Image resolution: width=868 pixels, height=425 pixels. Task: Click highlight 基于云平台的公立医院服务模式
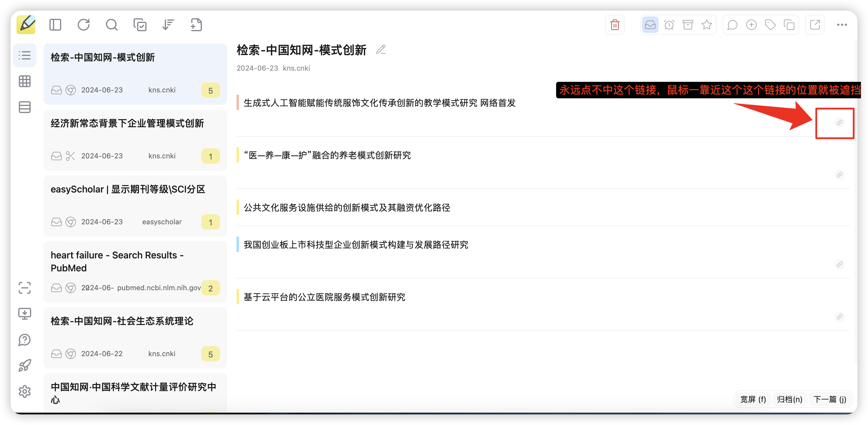pos(324,297)
